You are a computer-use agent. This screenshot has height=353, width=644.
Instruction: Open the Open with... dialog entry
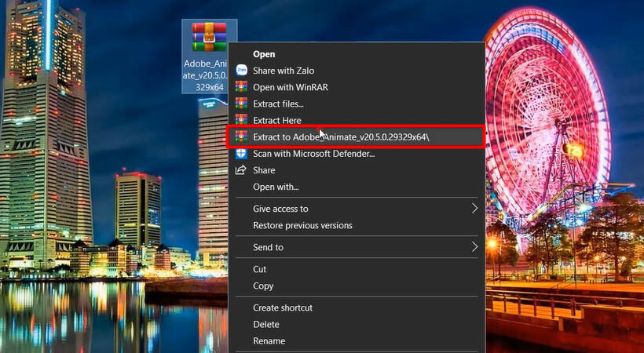click(x=276, y=187)
